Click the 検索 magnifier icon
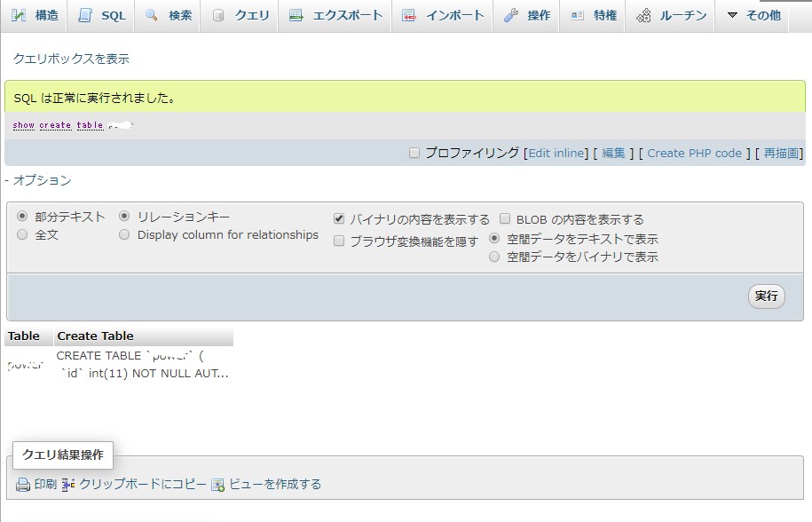 151,15
